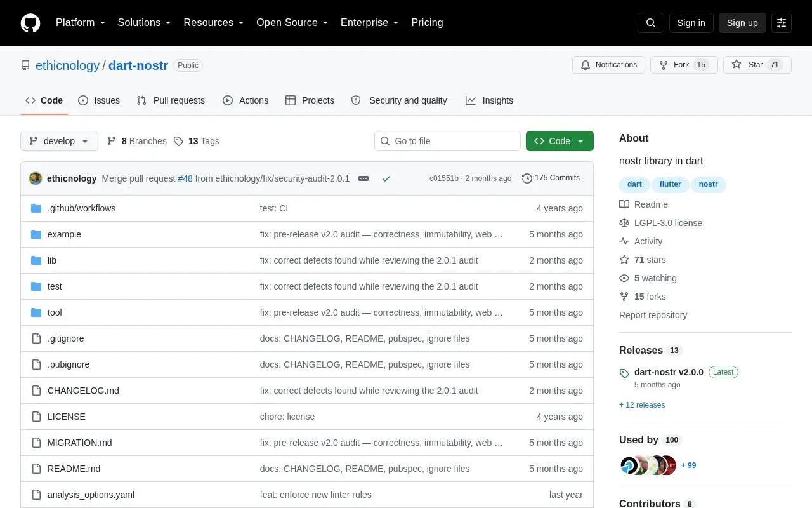Click the eye icon next to 5 watching
Screen dimensions: 812x508
(x=624, y=278)
